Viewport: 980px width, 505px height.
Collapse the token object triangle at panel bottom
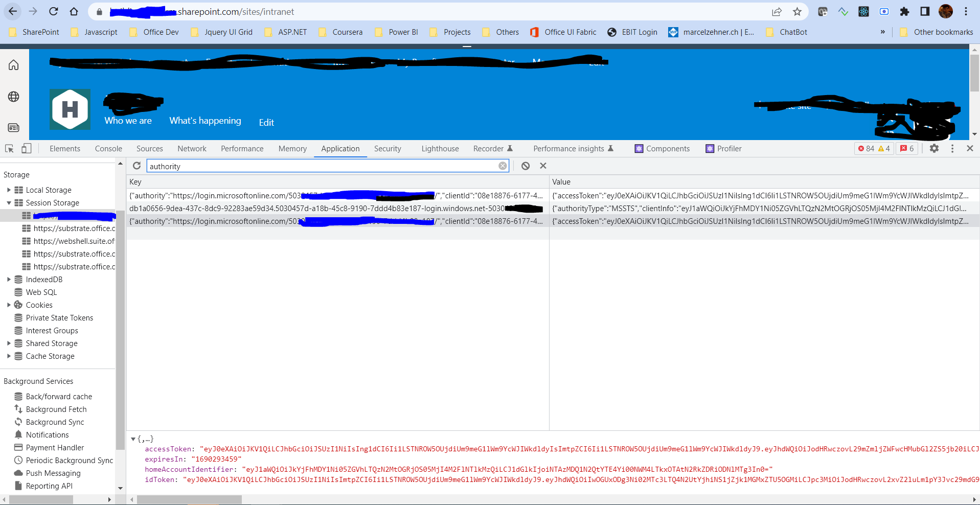pyautogui.click(x=133, y=439)
